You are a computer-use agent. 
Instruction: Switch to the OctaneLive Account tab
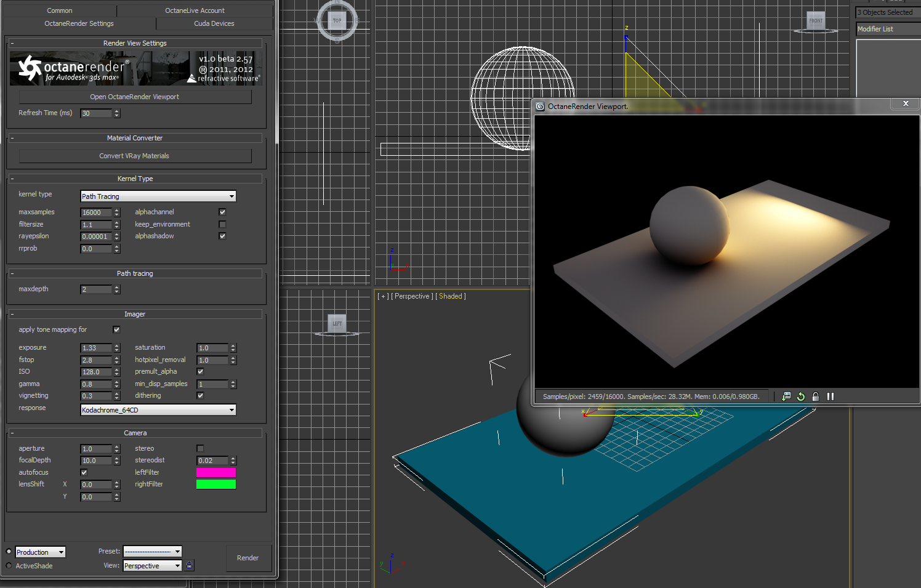[195, 10]
